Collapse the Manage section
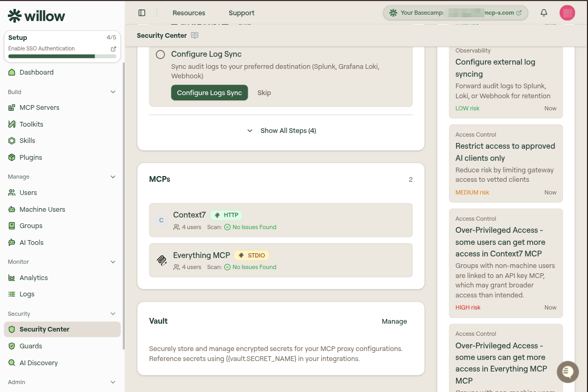Image resolution: width=588 pixels, height=392 pixels. (113, 177)
